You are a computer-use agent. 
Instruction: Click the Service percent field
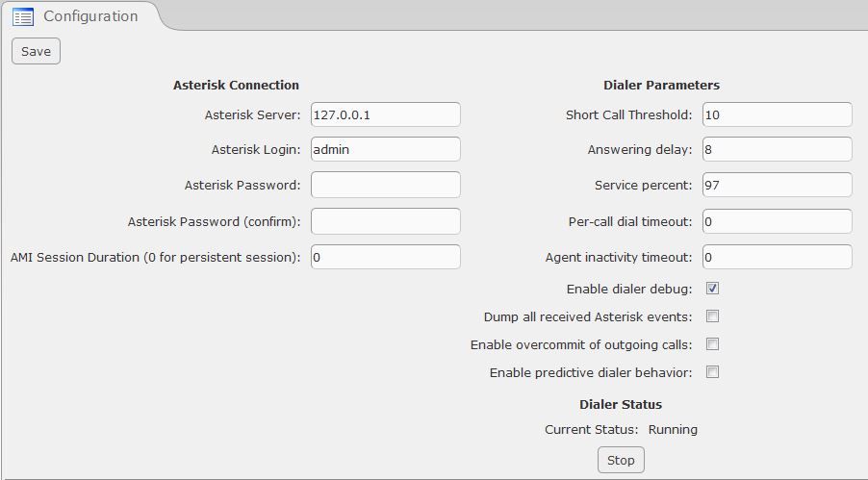(x=778, y=185)
